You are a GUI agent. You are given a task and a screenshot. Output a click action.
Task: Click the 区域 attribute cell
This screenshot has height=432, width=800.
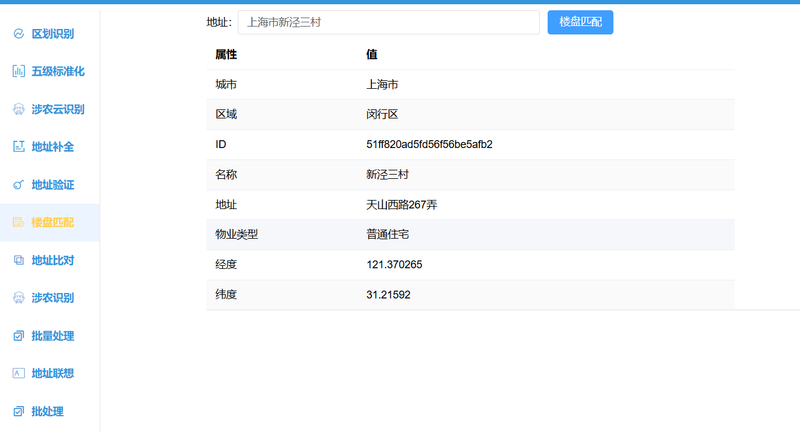(226, 114)
